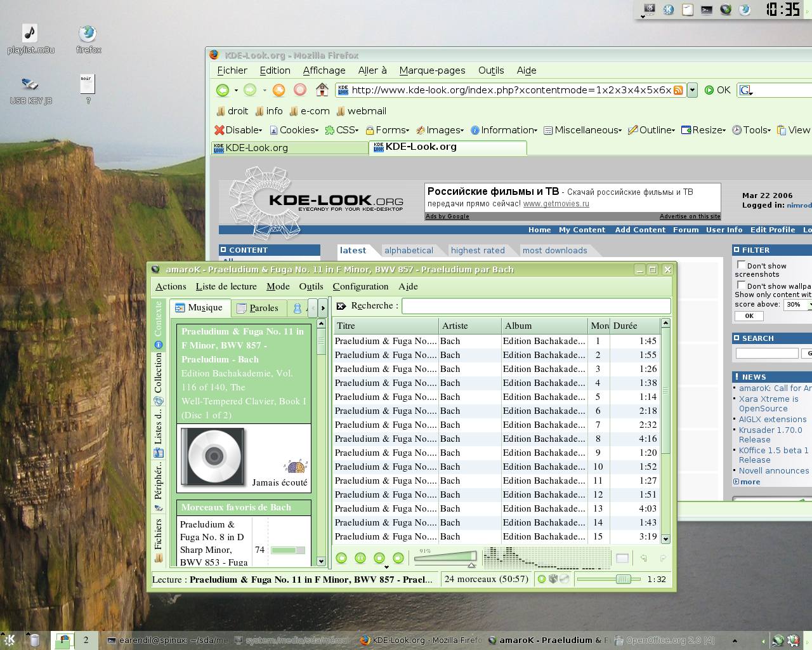Select the Collection sidebar tab in amaroK
812x650 pixels.
(x=158, y=380)
